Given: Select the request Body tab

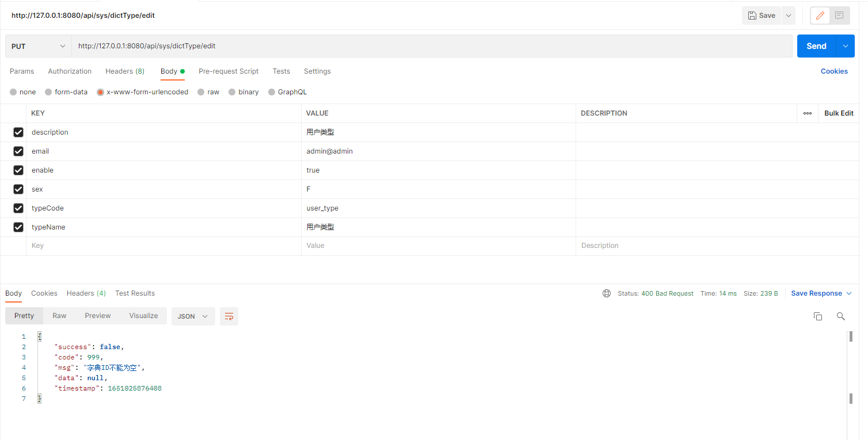Looking at the screenshot, I should click(x=173, y=71).
